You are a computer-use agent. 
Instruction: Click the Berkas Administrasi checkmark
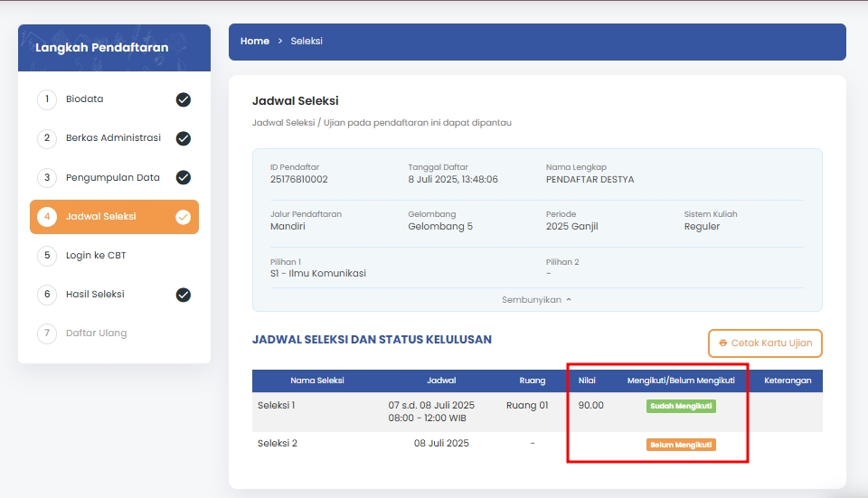coord(184,138)
